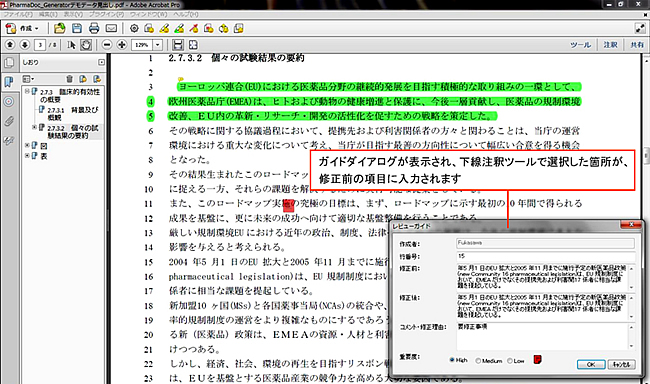Open the zoom level dropdown arrow
This screenshot has width=650, height=384.
click(x=158, y=44)
